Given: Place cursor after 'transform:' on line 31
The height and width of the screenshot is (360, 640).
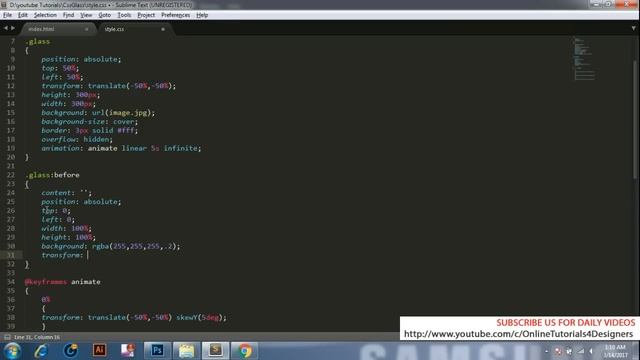Looking at the screenshot, I should click(x=87, y=255).
